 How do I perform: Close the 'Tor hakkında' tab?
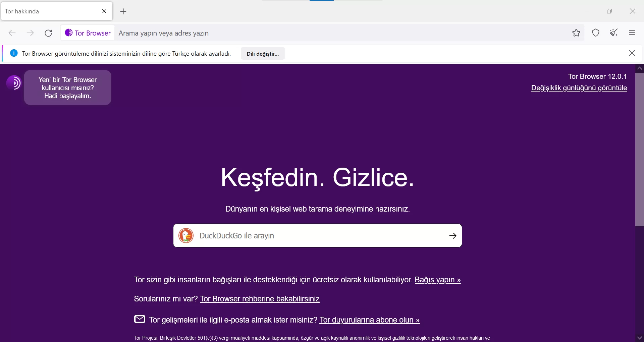click(x=104, y=11)
